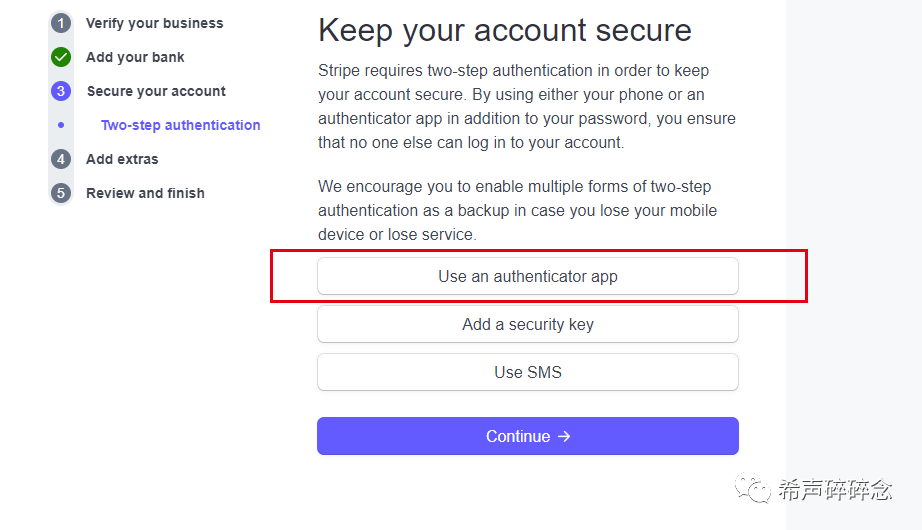
Task: Click the step 5 number circle
Action: pyautogui.click(x=61, y=193)
